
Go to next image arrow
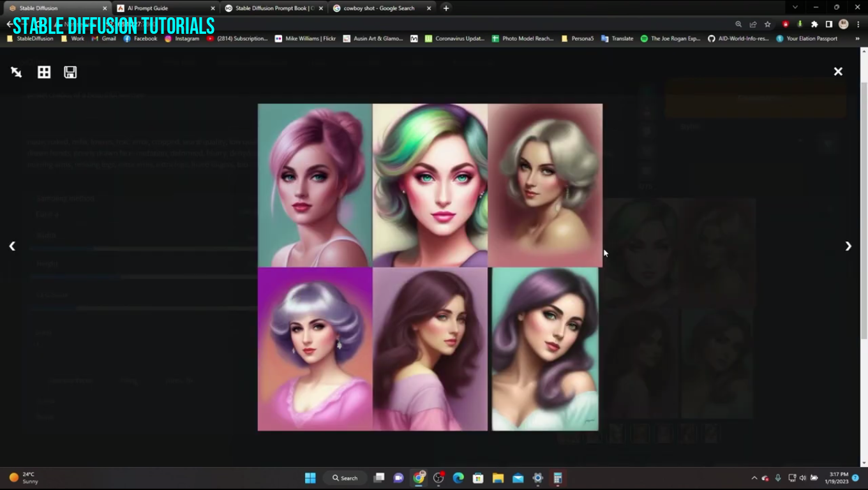848,246
